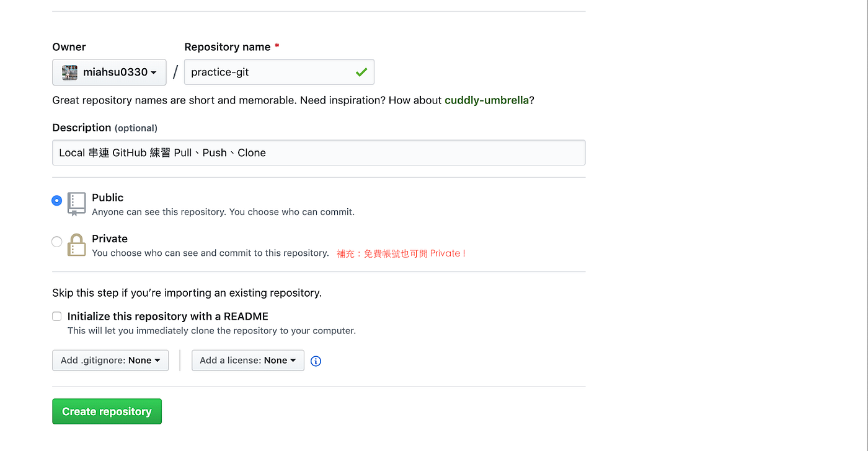Image resolution: width=868 pixels, height=451 pixels.
Task: Click the lock icon next to Private
Action: pos(76,245)
